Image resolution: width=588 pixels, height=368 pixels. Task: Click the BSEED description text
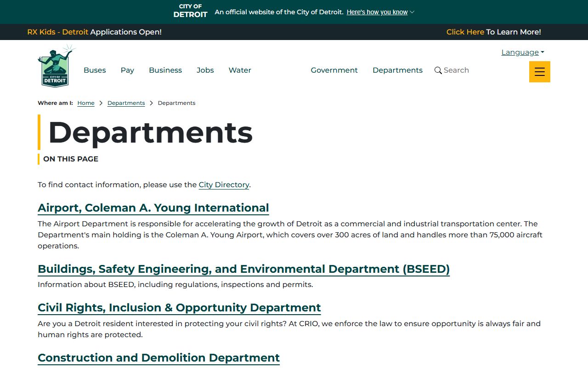[175, 285]
